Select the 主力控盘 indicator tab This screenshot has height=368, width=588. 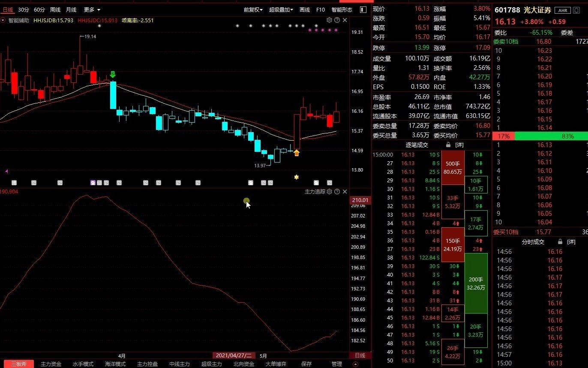pos(147,364)
